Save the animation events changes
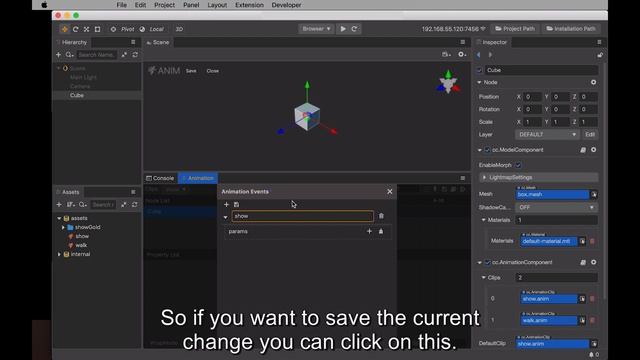Screen dimensions: 640x360 click(236, 204)
